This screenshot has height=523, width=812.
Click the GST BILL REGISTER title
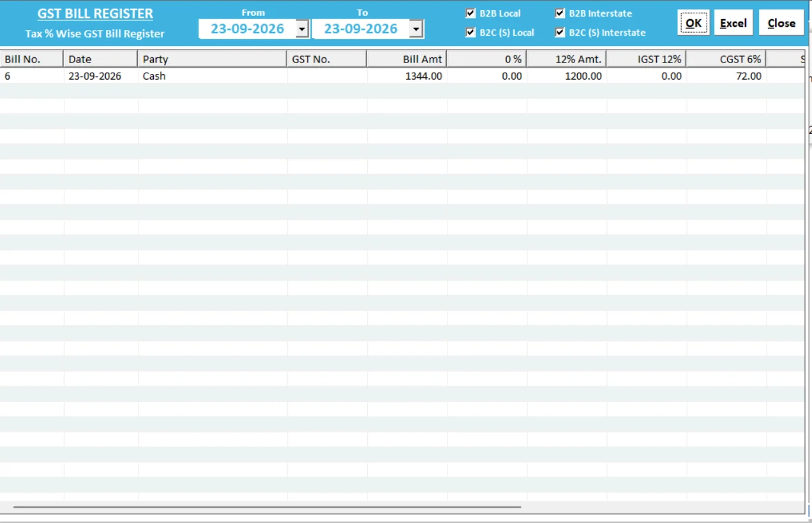[x=95, y=13]
